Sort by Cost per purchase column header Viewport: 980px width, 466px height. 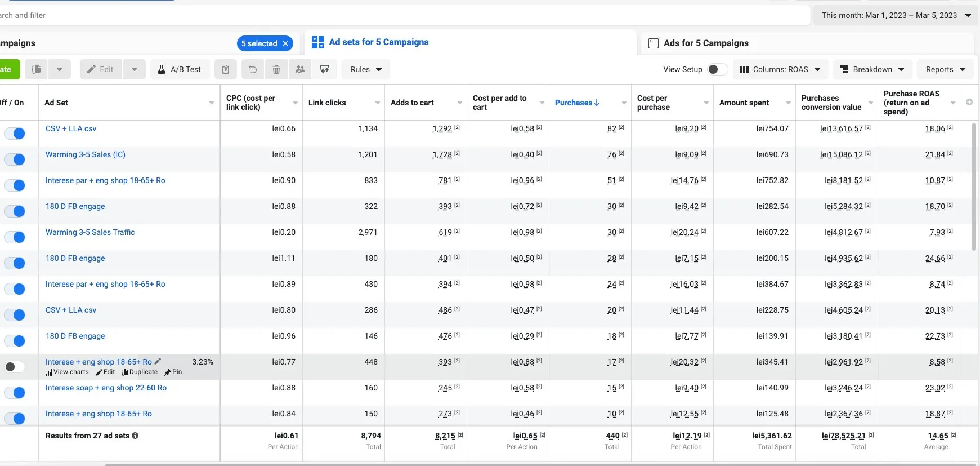(653, 103)
